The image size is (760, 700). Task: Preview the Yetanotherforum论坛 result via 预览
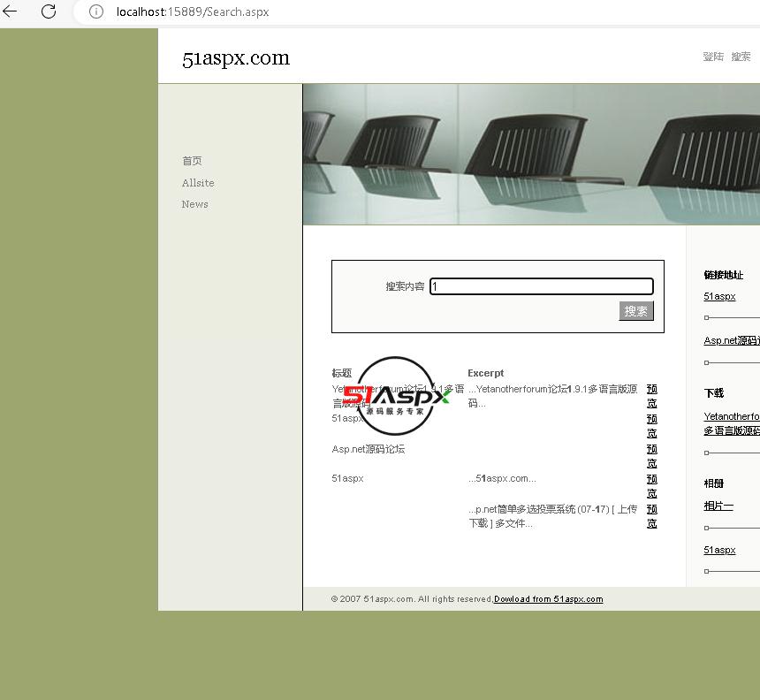[x=652, y=396]
